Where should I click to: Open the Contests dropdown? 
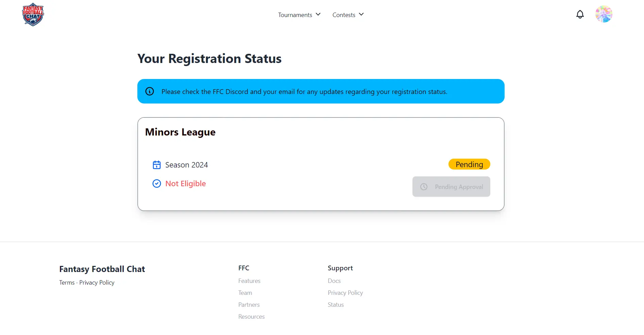point(348,15)
